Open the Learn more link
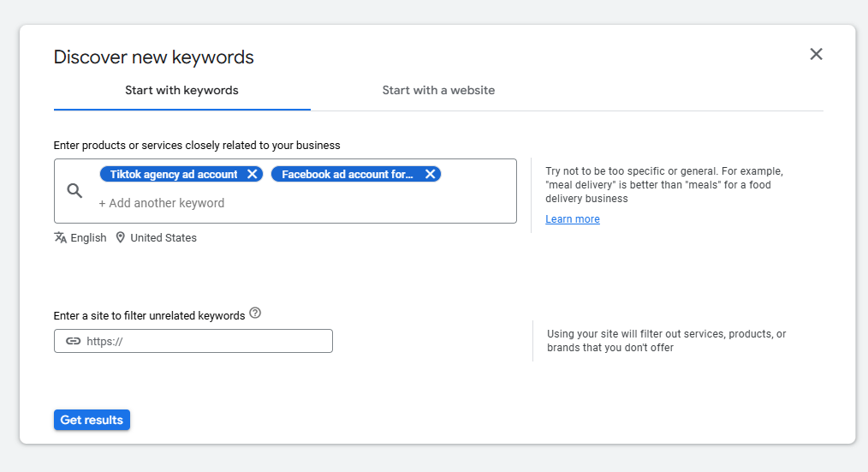 573,218
